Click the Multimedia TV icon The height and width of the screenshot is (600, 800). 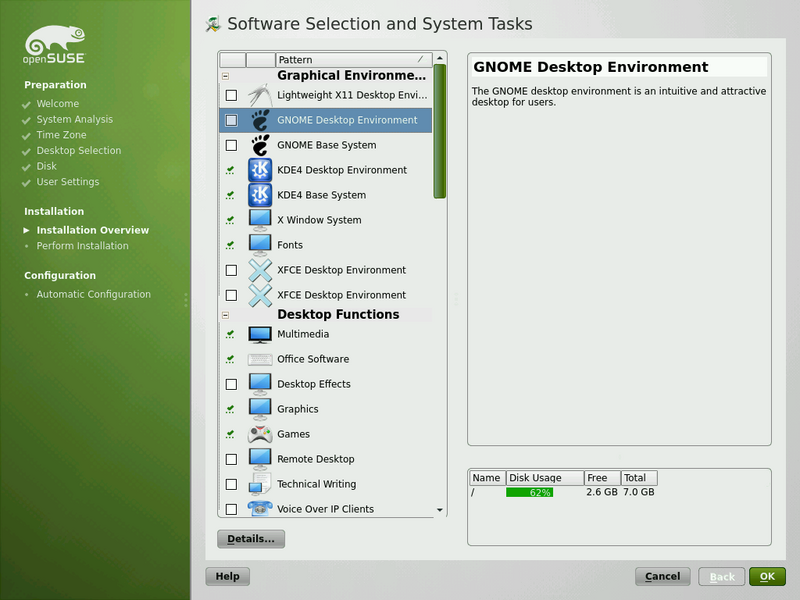click(x=260, y=335)
